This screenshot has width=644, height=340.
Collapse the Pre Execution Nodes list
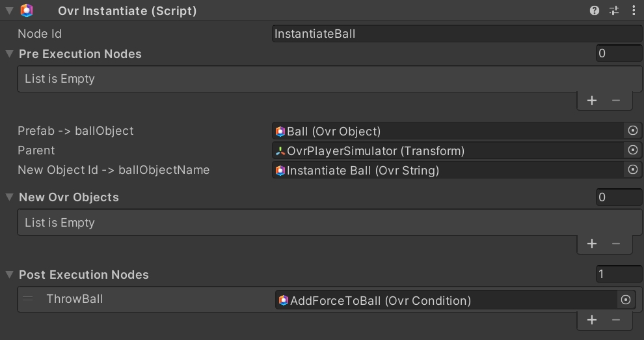point(9,54)
